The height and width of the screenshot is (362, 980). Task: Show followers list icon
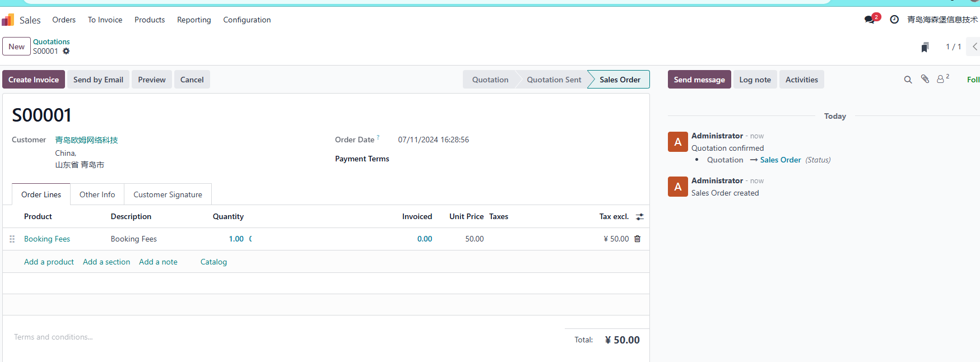943,79
